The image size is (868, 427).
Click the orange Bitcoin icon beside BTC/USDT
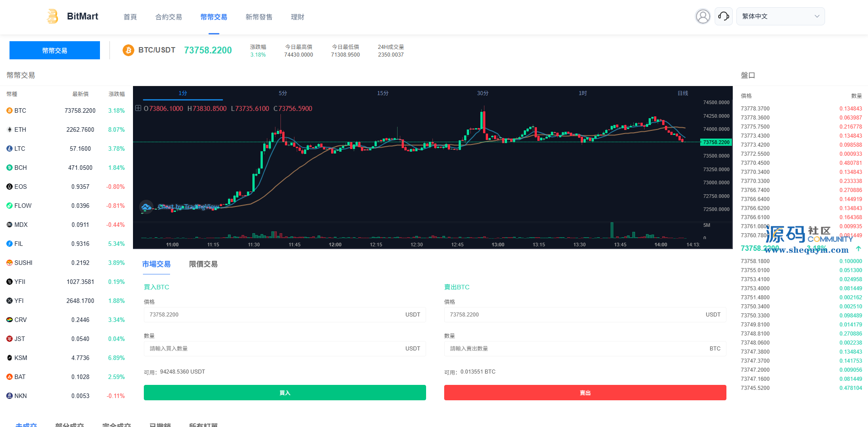coord(128,50)
